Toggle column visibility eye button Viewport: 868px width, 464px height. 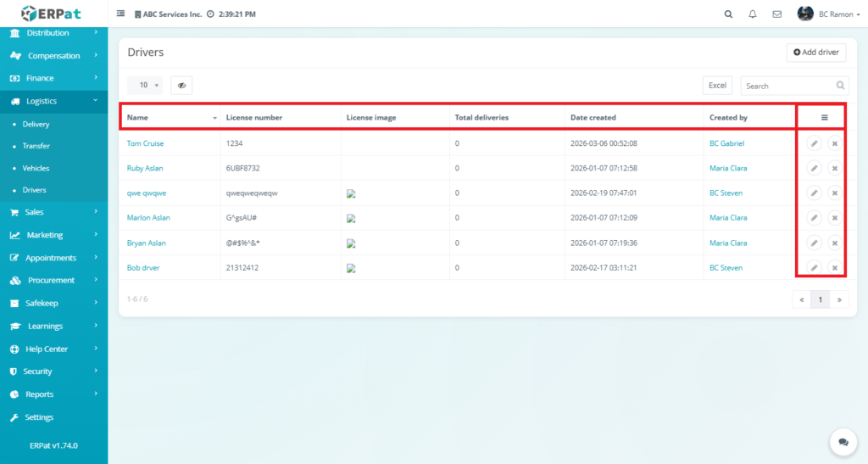click(181, 86)
